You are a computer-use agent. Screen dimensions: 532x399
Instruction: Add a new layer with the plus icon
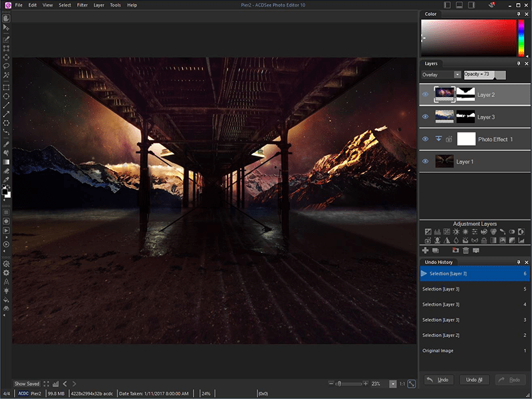coord(424,250)
